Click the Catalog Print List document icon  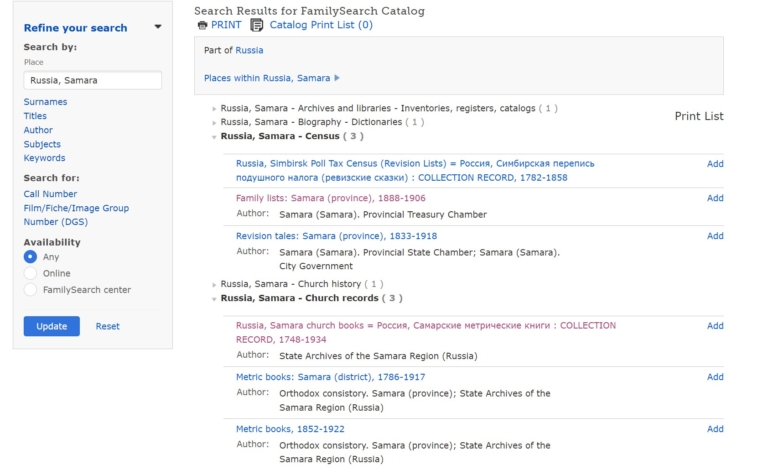[257, 25]
